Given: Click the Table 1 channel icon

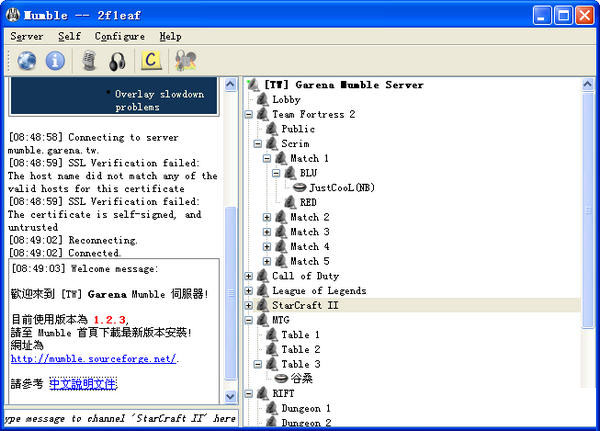Looking at the screenshot, I should pyautogui.click(x=272, y=335).
